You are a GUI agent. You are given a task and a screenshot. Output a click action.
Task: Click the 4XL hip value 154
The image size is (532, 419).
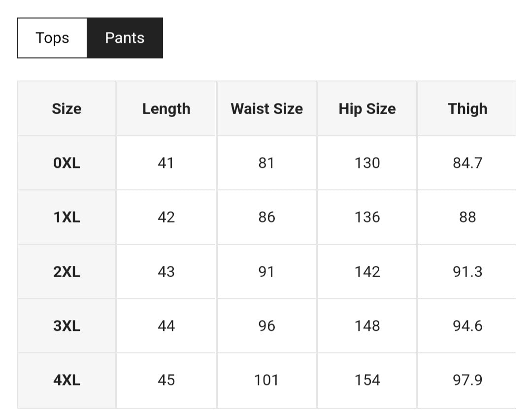click(x=367, y=380)
